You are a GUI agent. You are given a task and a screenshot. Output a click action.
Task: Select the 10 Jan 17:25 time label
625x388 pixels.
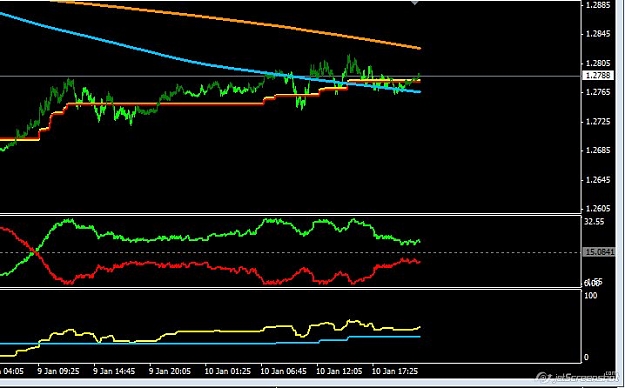coord(395,371)
